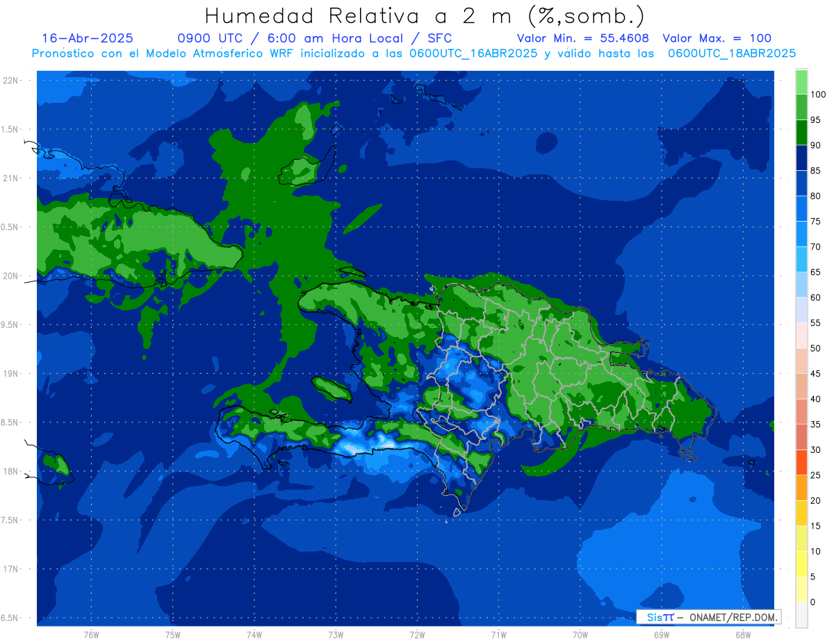The height and width of the screenshot is (644, 834).
Task: Click the orange legend swatch between 25 and 30
Action: [x=801, y=462]
